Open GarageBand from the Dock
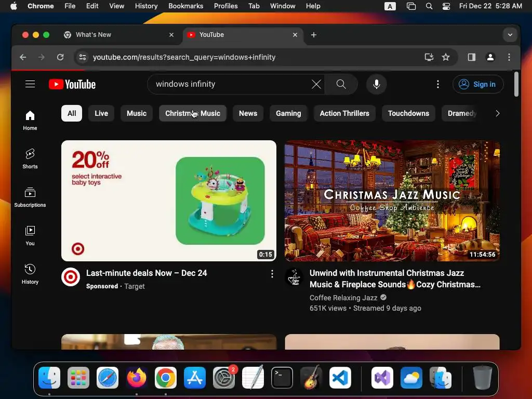The width and height of the screenshot is (532, 399). [x=311, y=378]
